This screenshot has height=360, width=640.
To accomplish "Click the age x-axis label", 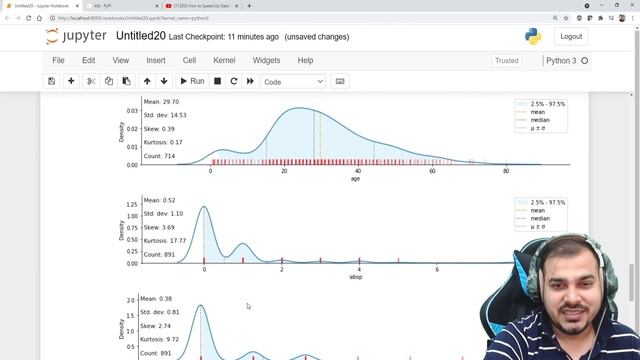I will click(356, 179).
